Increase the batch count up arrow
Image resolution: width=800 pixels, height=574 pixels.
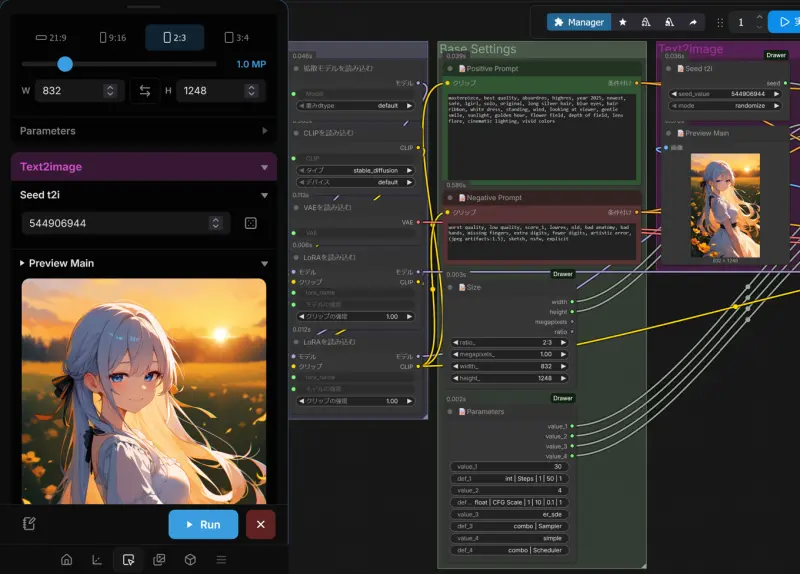(759, 17)
